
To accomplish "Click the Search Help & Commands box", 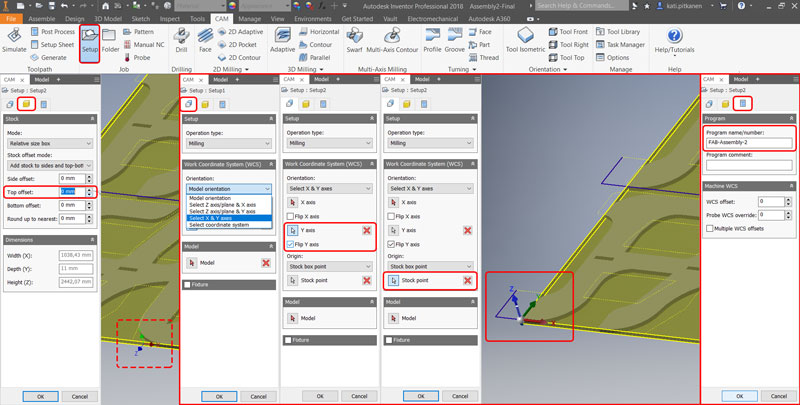I will [582, 6].
